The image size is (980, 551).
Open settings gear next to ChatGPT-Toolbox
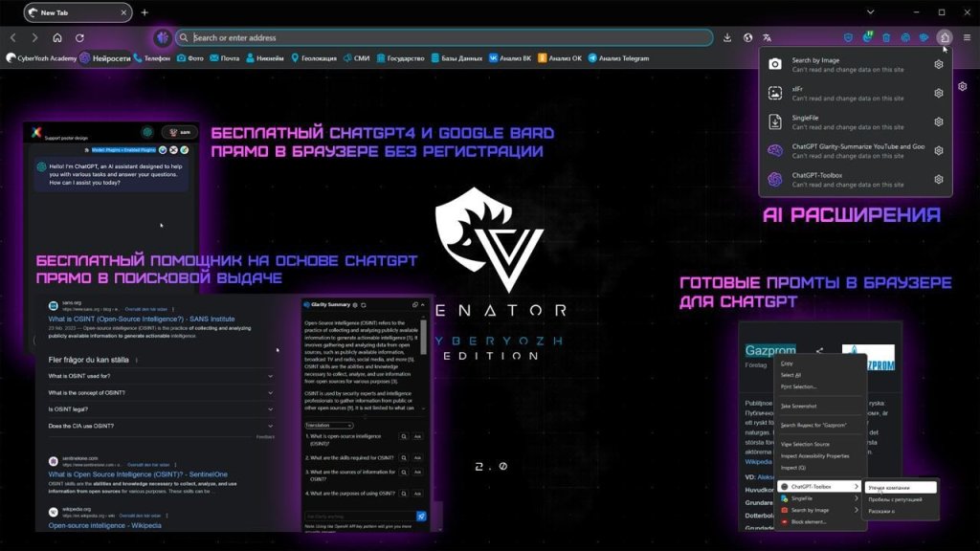point(939,179)
